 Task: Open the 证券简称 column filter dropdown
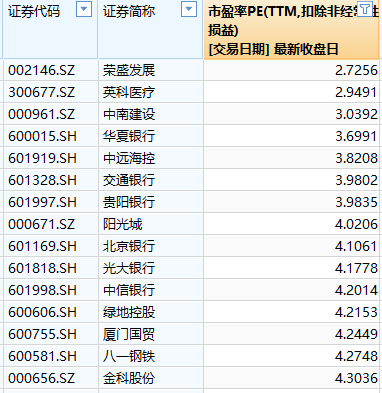click(x=189, y=9)
